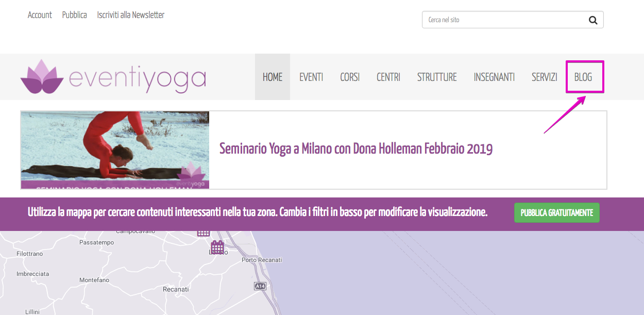Viewport: 644px width, 315px height.
Task: Open the CORSI navigation item
Action: [x=350, y=77]
